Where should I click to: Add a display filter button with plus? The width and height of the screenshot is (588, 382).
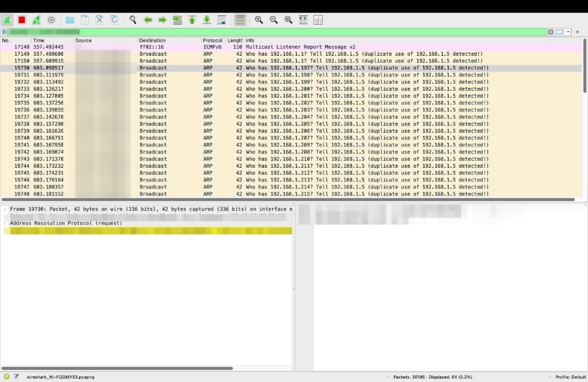pos(578,32)
